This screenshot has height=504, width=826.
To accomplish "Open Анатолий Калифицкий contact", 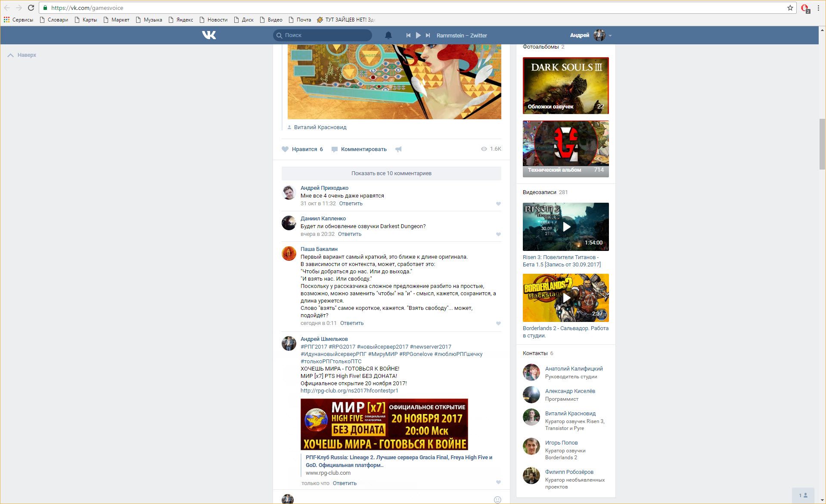I will click(574, 369).
